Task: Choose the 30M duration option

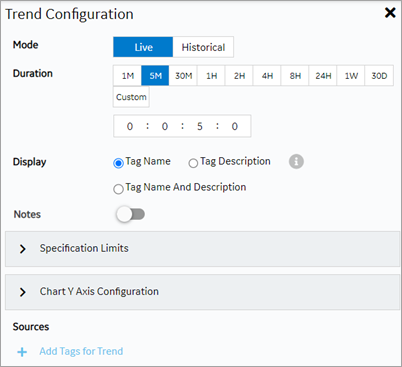Action: [x=183, y=76]
